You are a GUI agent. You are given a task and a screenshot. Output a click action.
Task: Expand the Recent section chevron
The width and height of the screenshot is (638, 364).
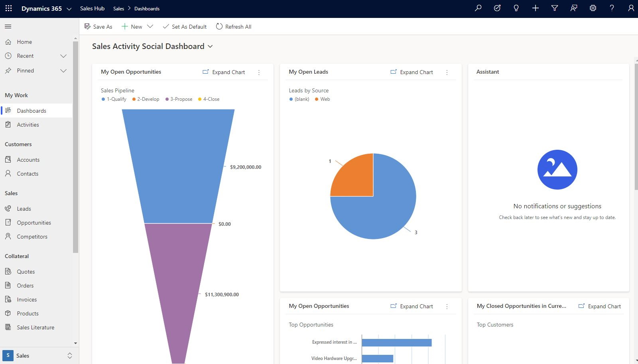point(63,56)
